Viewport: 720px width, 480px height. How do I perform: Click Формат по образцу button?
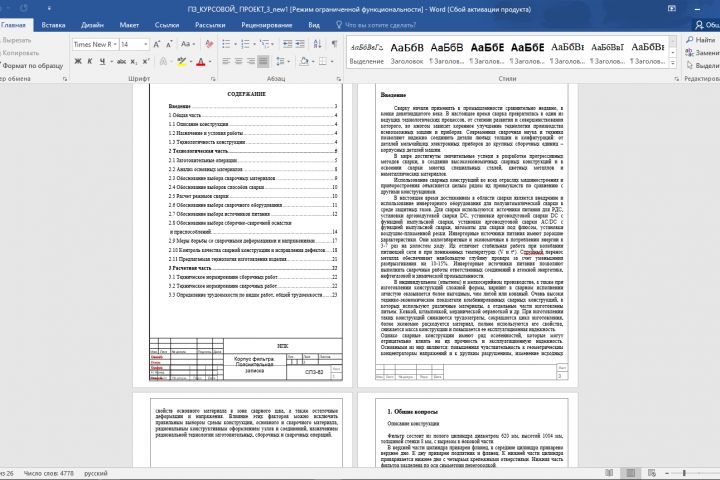(x=31, y=66)
